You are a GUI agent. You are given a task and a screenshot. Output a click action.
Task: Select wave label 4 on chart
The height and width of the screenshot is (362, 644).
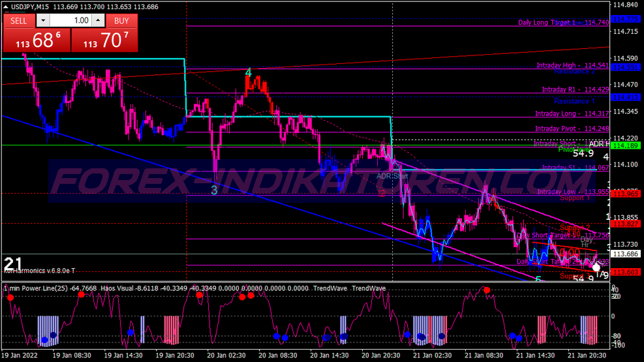pos(248,73)
